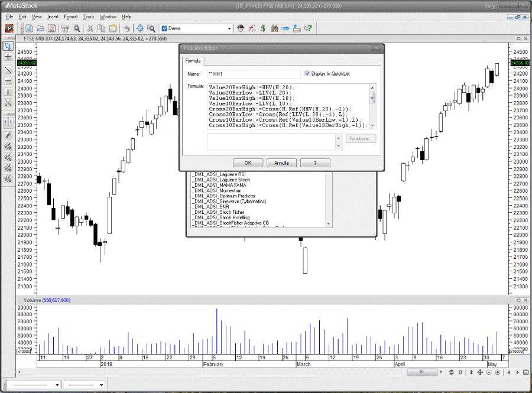The width and height of the screenshot is (532, 393).
Task: Select the regression channel tool labeled R
Action: coord(8,146)
